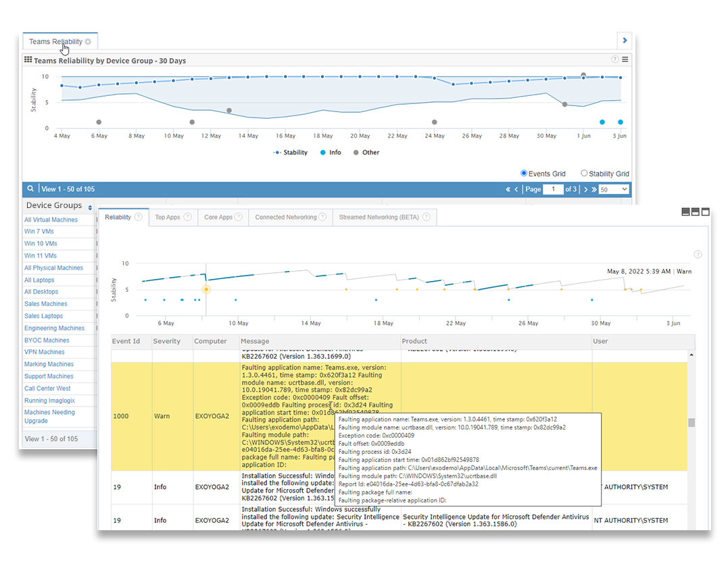Click the search magnifier in grid bar

(x=30, y=188)
